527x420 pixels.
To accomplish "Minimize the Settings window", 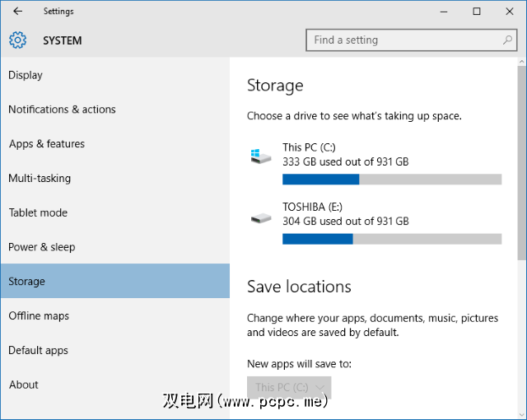I will pyautogui.click(x=439, y=12).
